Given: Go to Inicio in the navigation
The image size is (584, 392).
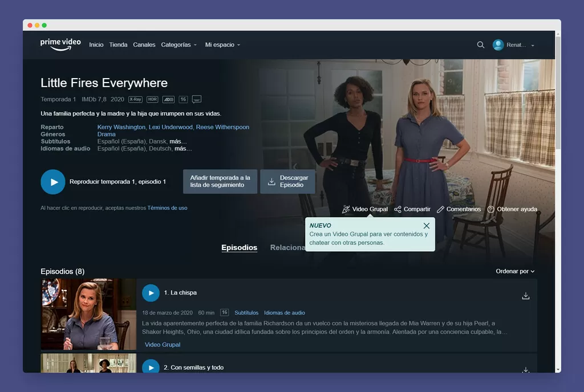Looking at the screenshot, I should pos(96,44).
